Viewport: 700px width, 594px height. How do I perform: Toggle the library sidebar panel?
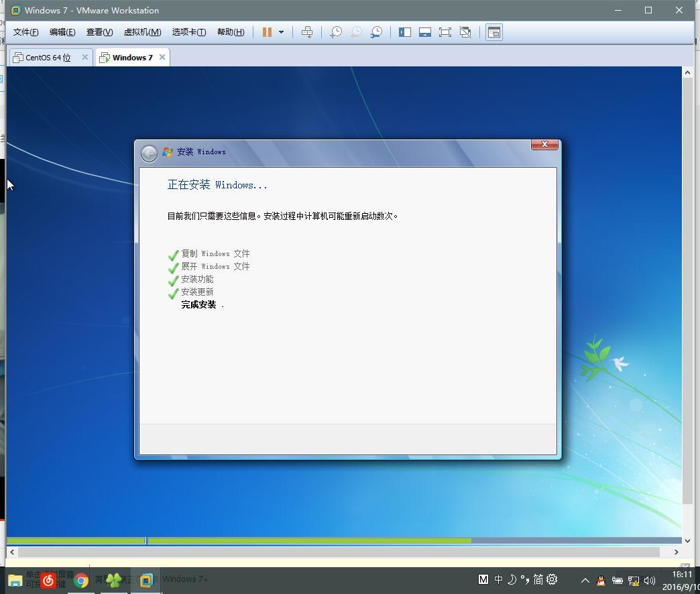pos(405,32)
